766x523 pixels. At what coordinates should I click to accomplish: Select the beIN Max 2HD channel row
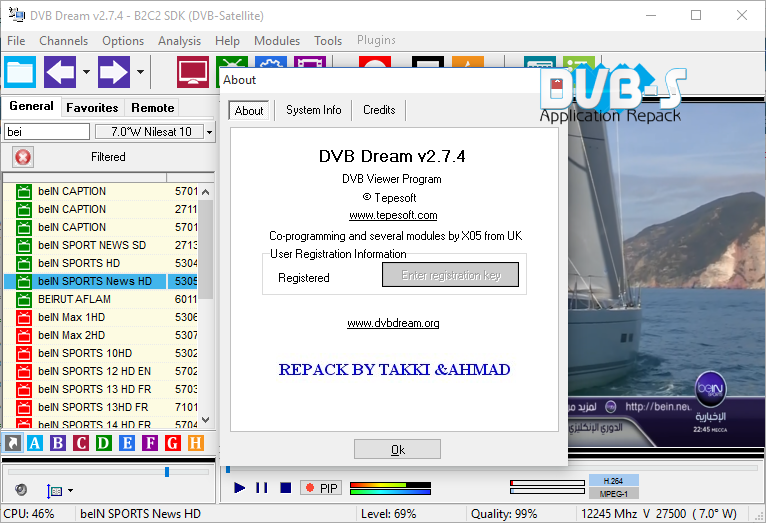101,335
